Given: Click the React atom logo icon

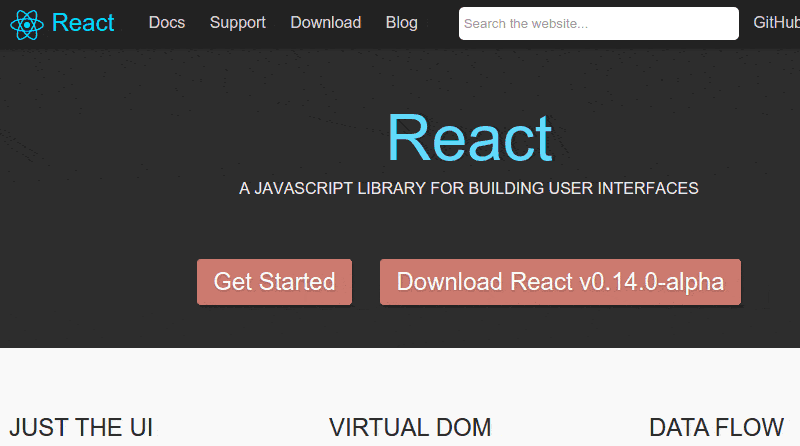Looking at the screenshot, I should pos(27,24).
